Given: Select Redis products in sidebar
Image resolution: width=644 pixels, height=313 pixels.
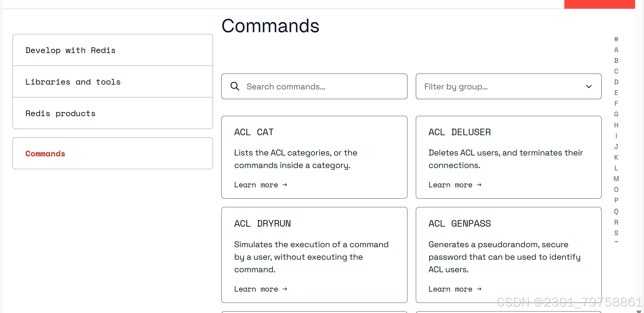Looking at the screenshot, I should 60,113.
